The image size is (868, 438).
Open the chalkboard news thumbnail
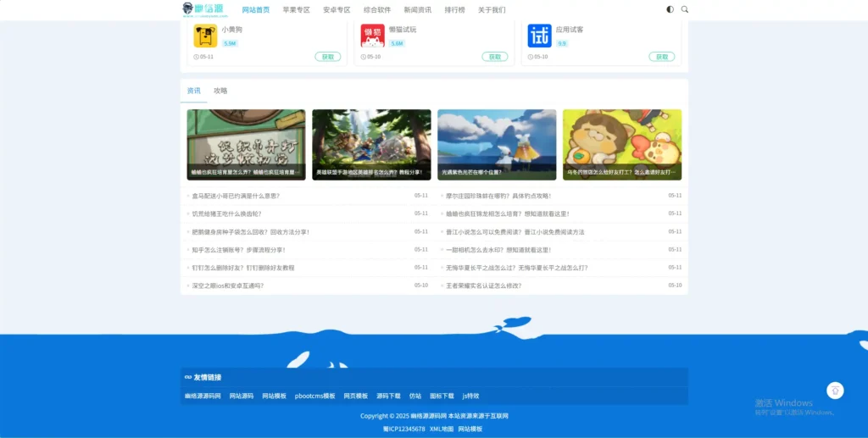click(x=246, y=144)
